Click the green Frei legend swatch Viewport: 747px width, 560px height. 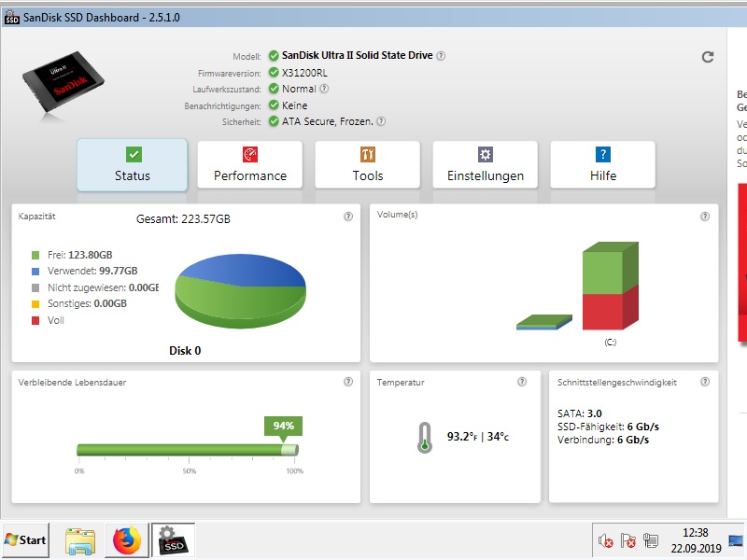pos(35,255)
